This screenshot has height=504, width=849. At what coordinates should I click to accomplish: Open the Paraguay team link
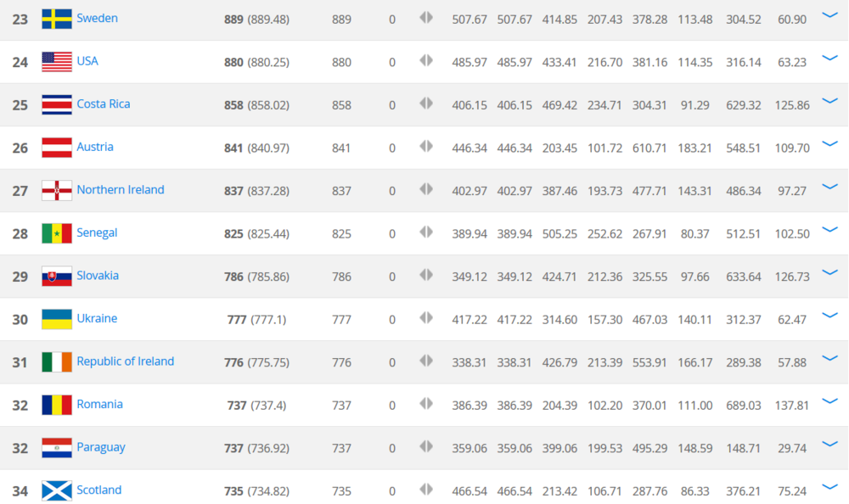[x=101, y=447]
